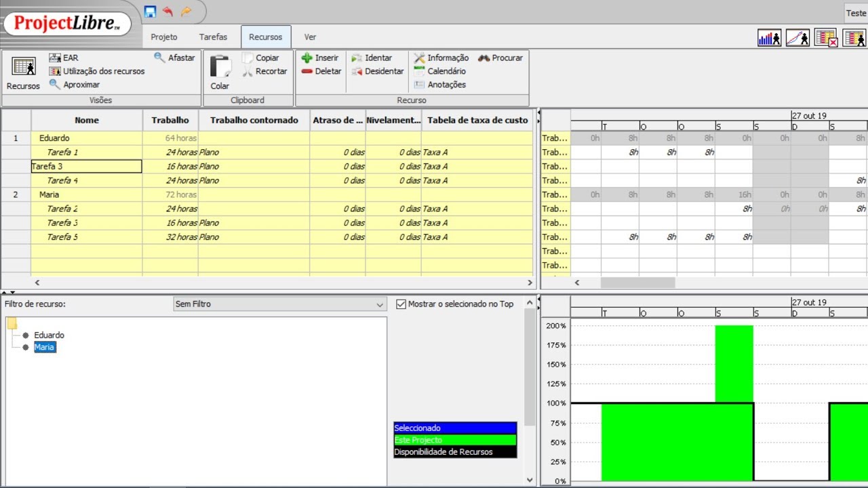Click the Nivelament column header

(x=393, y=120)
